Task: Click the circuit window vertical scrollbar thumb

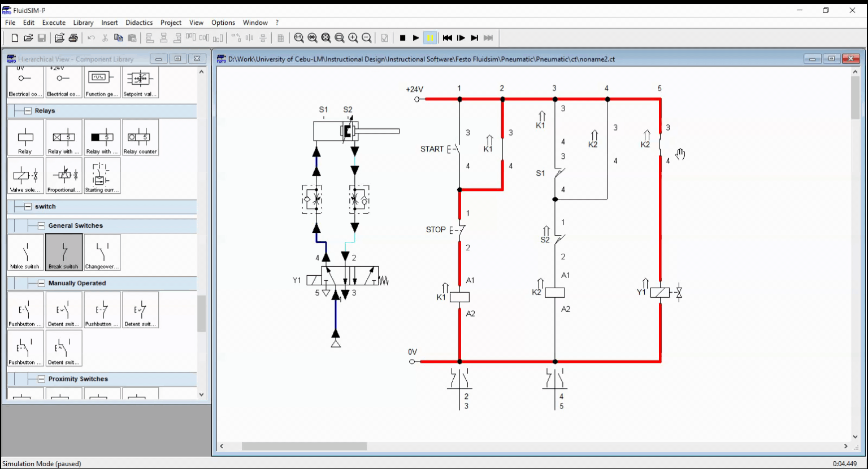Action: coord(855,98)
